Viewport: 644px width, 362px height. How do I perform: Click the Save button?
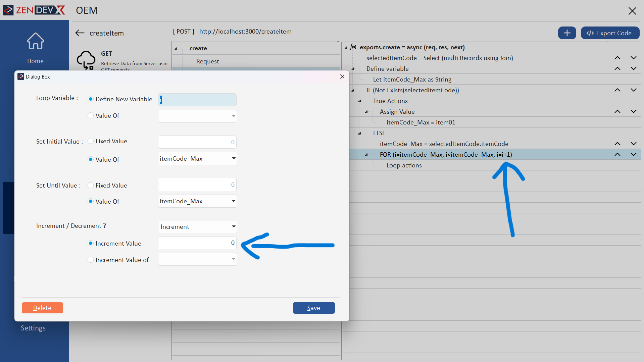pyautogui.click(x=313, y=308)
